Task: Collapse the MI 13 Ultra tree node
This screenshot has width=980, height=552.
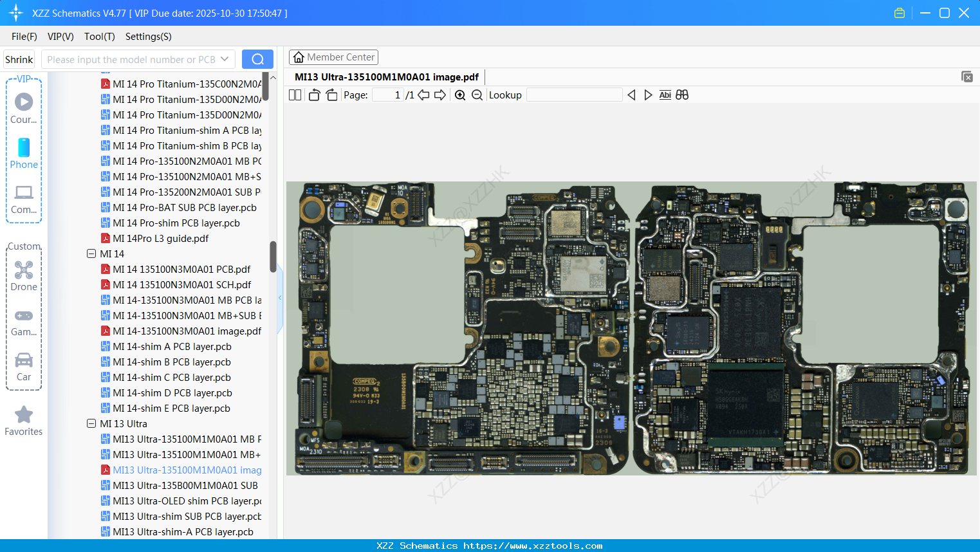Action: pyautogui.click(x=91, y=423)
